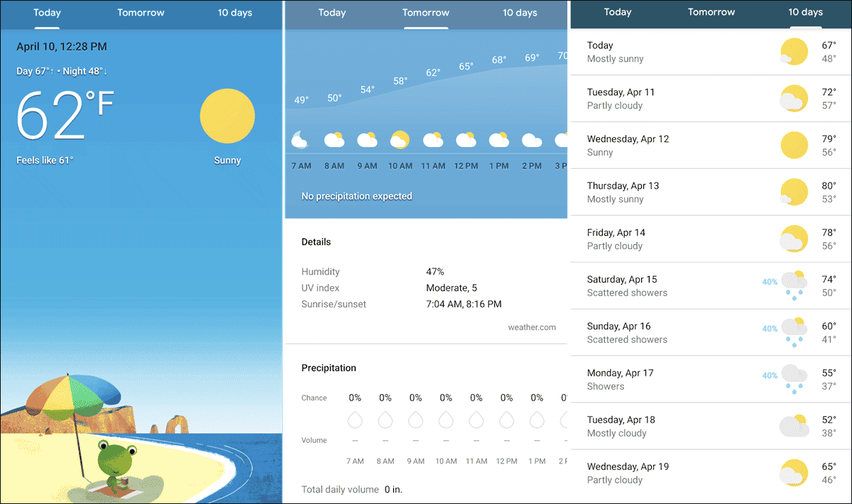This screenshot has height=504, width=852.
Task: Click the Tuesday Apr 18 cloudy icon
Action: coord(794,426)
